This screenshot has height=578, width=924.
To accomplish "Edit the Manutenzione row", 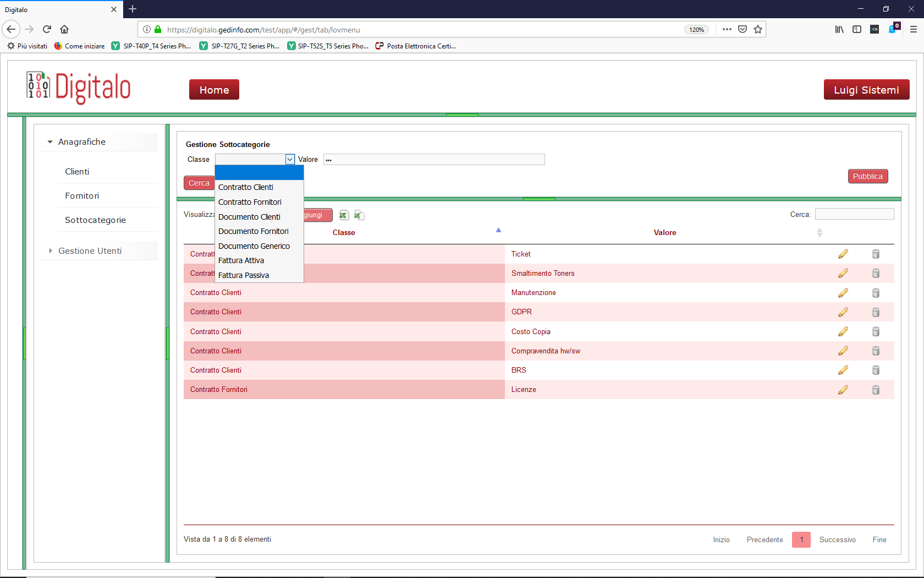I will coord(843,293).
